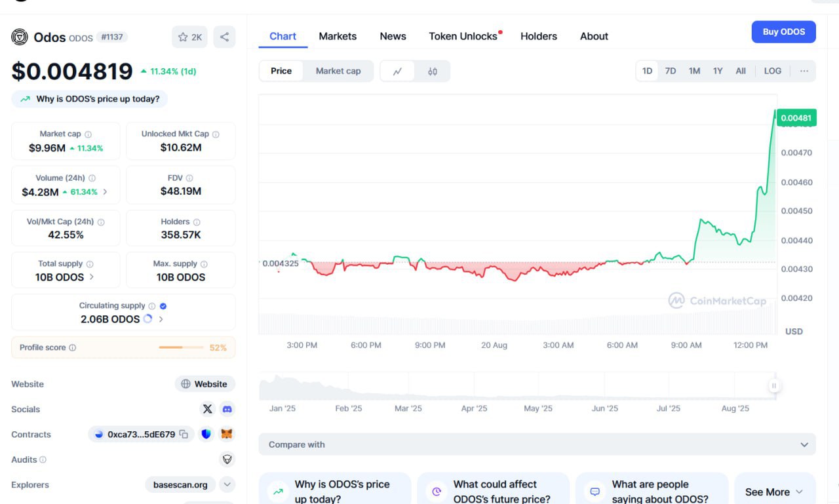Click the range selector handle on mini chart
839x504 pixels.
(774, 386)
